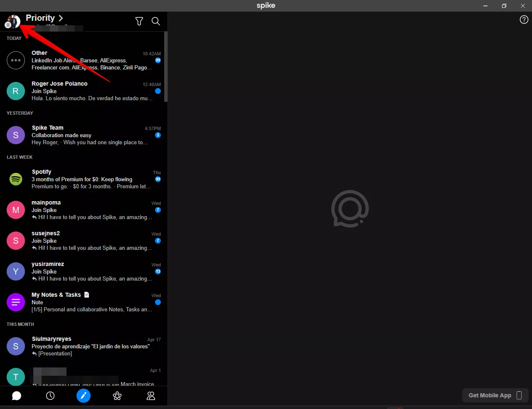The width and height of the screenshot is (532, 409).
Task: Click the message list scrollbar
Action: click(166, 67)
